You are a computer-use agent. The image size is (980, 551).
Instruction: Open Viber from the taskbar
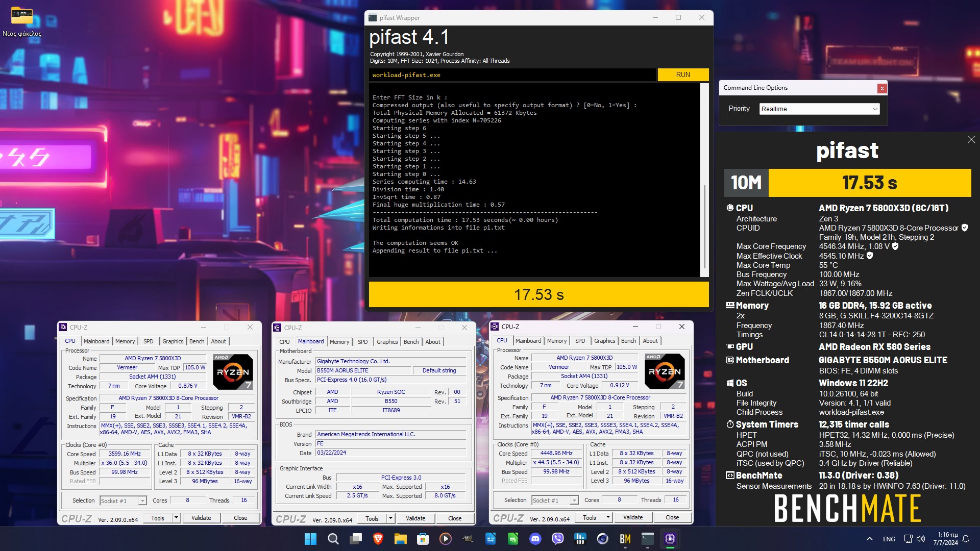click(557, 538)
